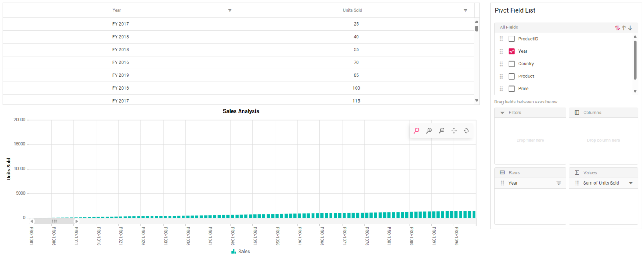This screenshot has height=257, width=644.
Task: Open the Sum of Units Sold dropdown
Action: [631, 183]
